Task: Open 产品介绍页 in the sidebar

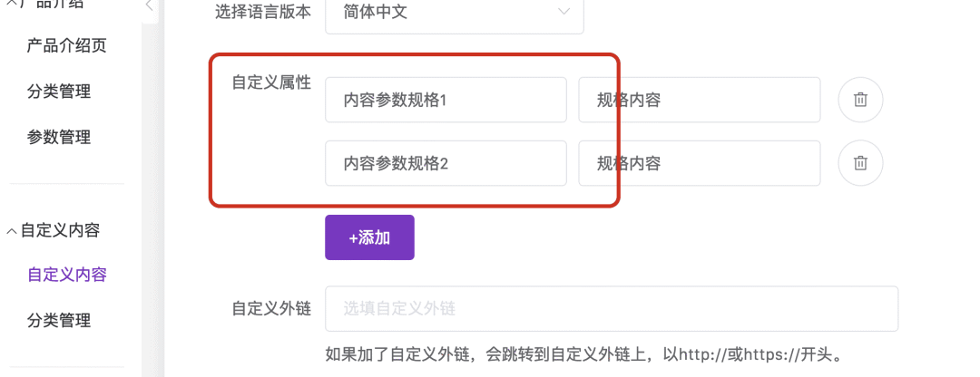Action: pos(67,45)
